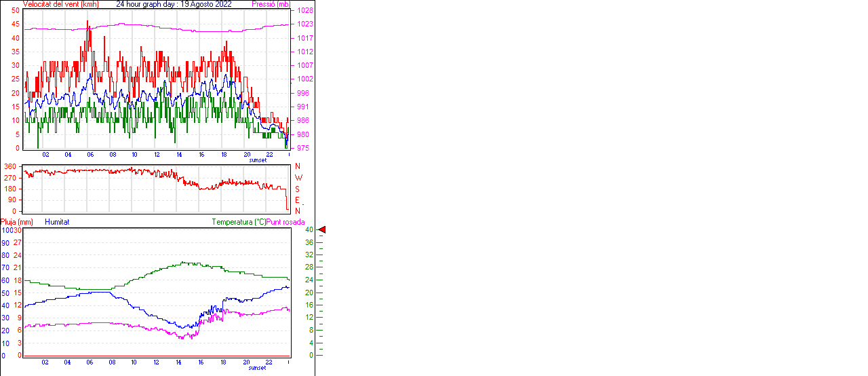Click the sunset label under the bottom graph

pos(258,368)
